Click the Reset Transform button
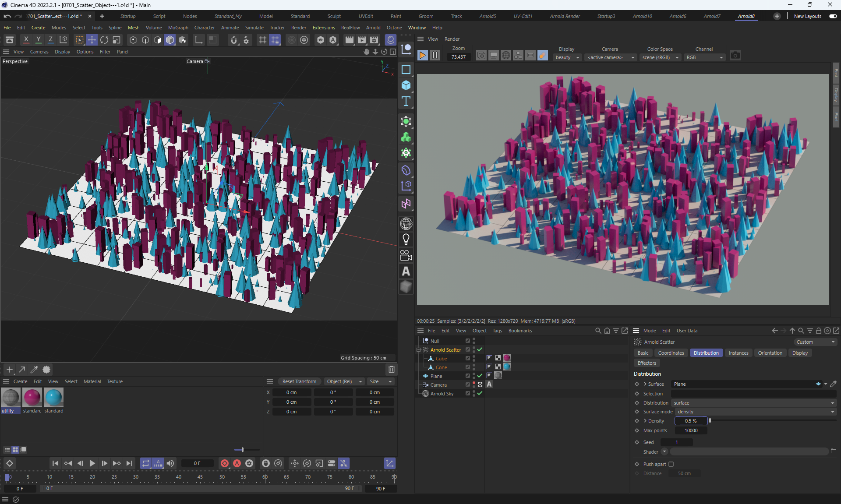The height and width of the screenshot is (504, 841). 299,381
